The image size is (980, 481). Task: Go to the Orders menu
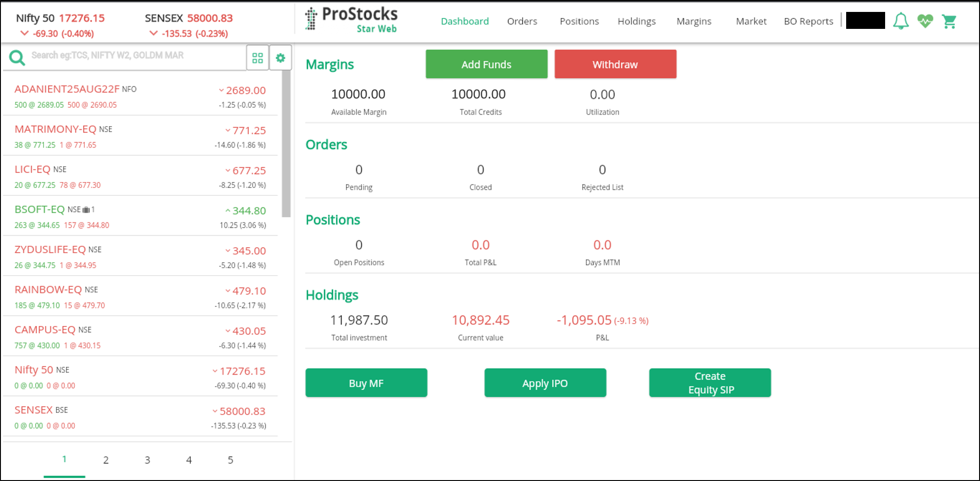(522, 21)
